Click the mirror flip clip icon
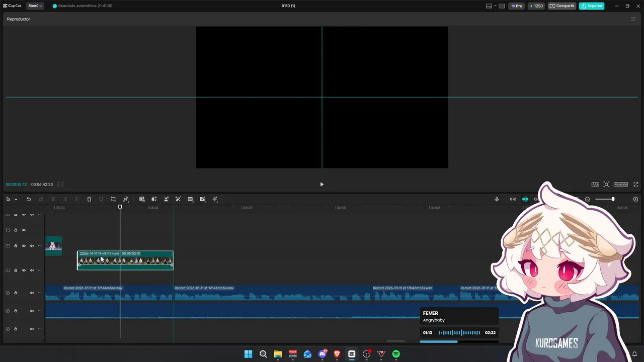Image resolution: width=644 pixels, height=362 pixels. point(126,199)
